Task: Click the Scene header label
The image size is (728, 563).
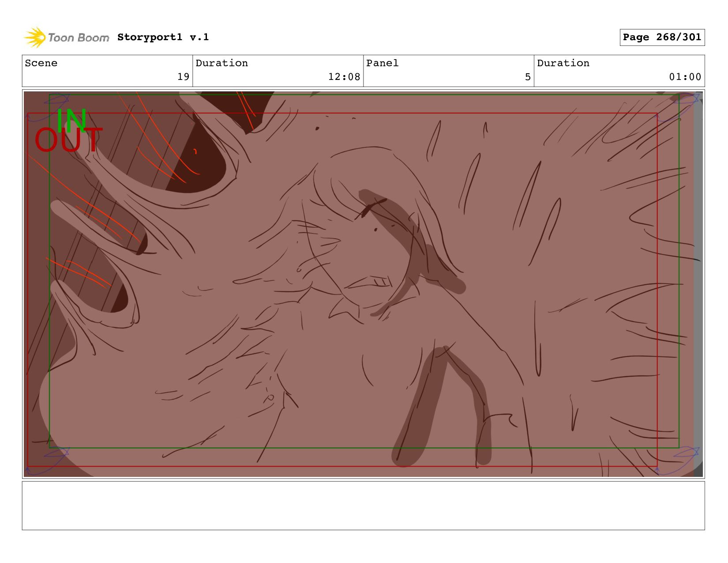Action: [41, 63]
